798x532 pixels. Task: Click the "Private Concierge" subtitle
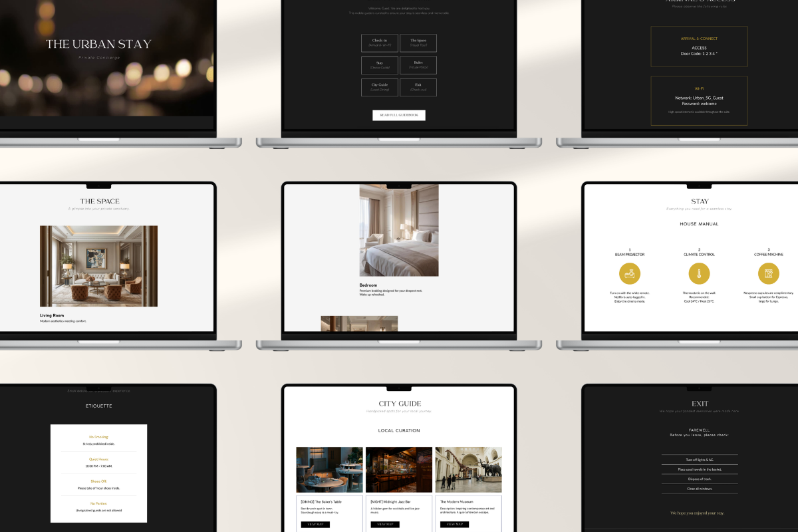[x=99, y=58]
